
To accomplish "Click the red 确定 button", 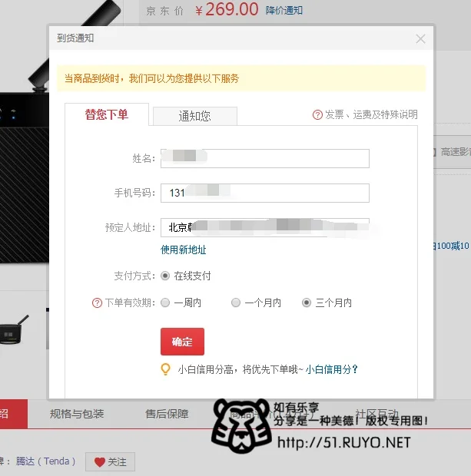I will tap(182, 342).
